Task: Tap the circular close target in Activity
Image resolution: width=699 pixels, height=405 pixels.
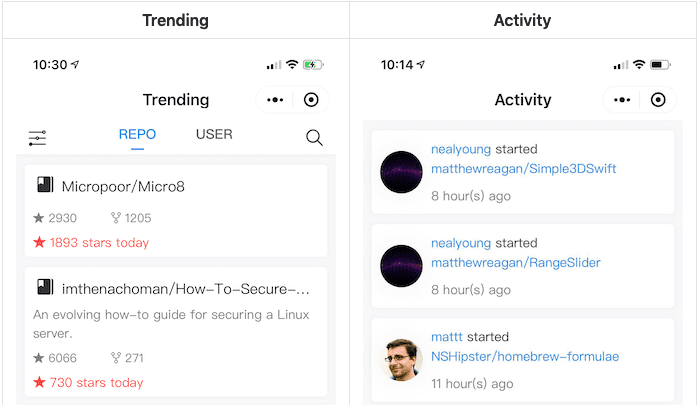Action: pyautogui.click(x=658, y=100)
